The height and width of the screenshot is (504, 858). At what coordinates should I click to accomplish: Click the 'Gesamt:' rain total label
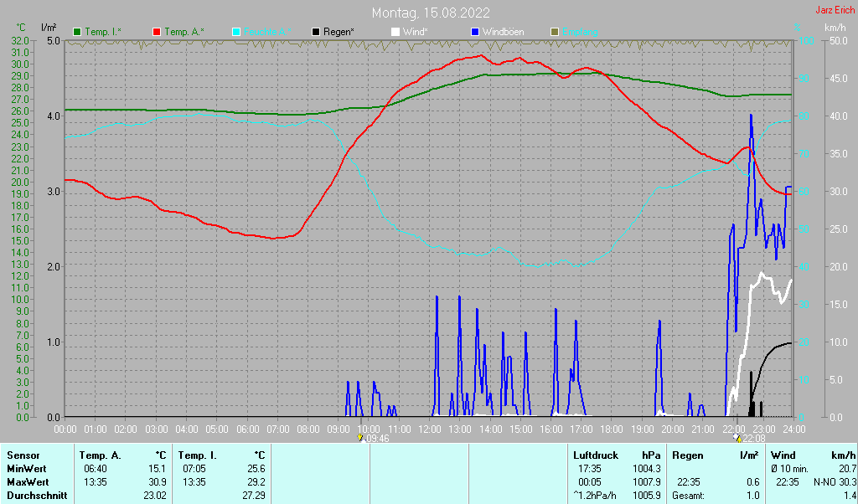(689, 496)
